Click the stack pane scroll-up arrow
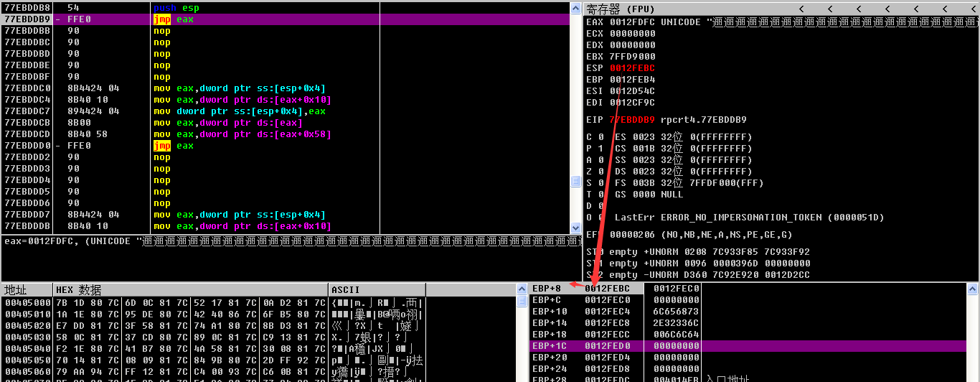This screenshot has height=382, width=980. [x=972, y=289]
